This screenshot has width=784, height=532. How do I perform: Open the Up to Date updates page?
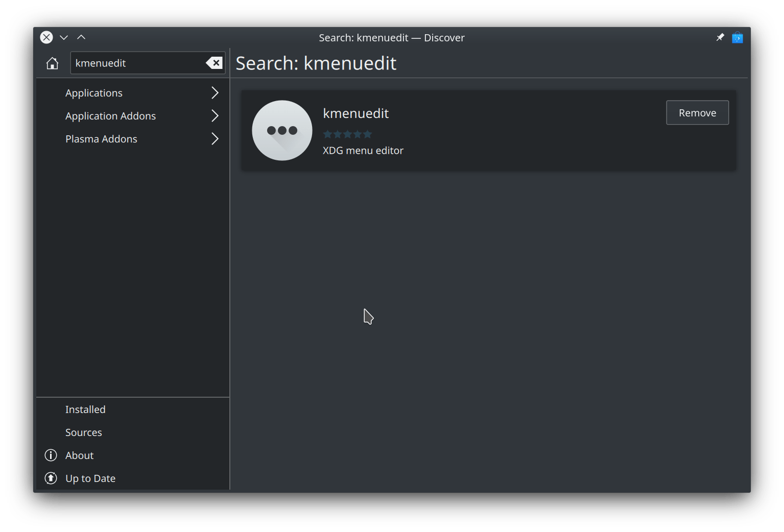coord(133,478)
